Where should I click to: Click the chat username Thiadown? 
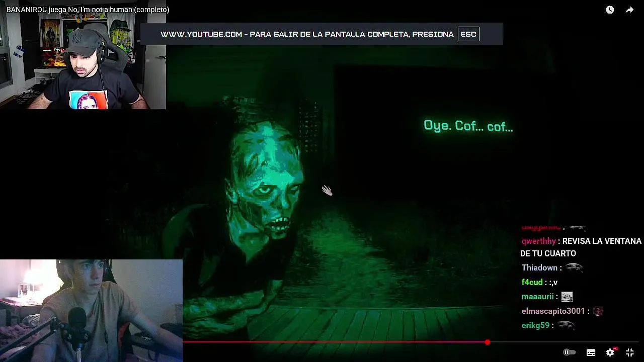539,268
